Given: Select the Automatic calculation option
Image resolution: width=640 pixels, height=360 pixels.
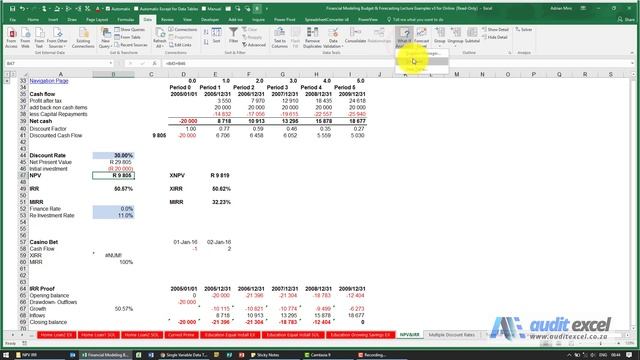Looking at the screenshot, I should 118,8.
